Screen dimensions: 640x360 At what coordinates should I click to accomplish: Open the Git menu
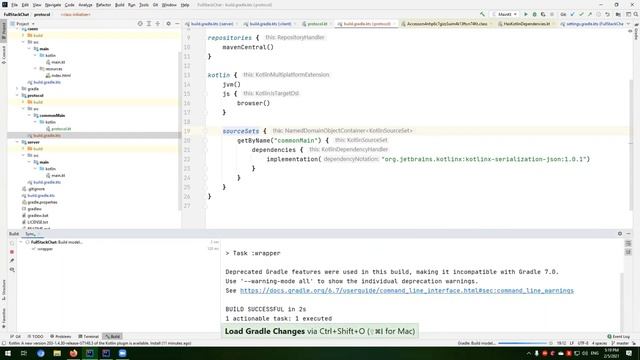point(155,5)
